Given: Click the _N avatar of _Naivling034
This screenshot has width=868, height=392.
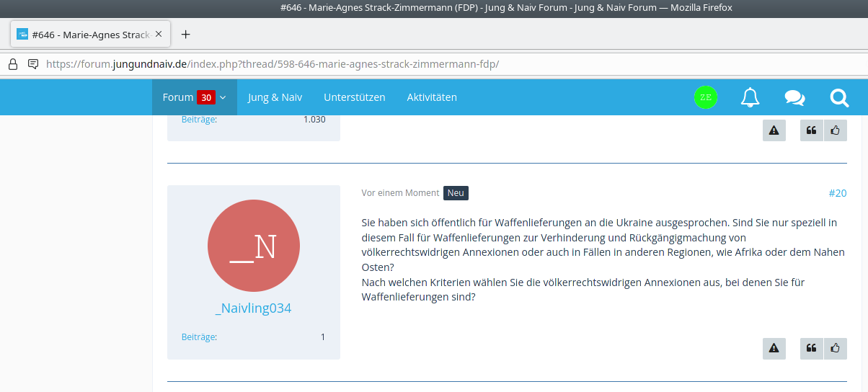Looking at the screenshot, I should tap(253, 246).
